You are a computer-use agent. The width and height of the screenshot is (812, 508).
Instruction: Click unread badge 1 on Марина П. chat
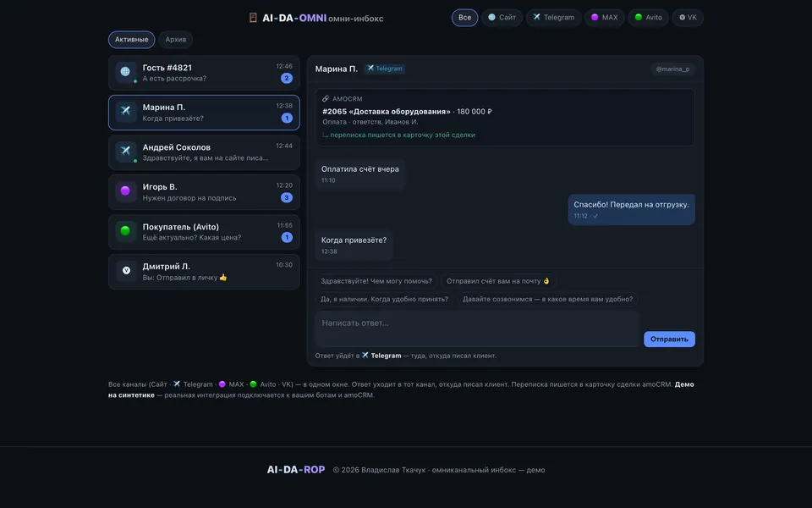point(287,119)
